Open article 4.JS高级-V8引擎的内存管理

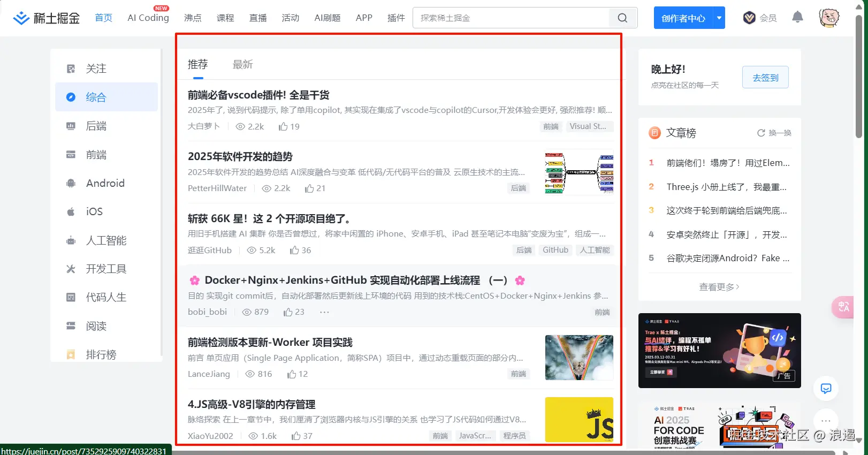pos(252,404)
